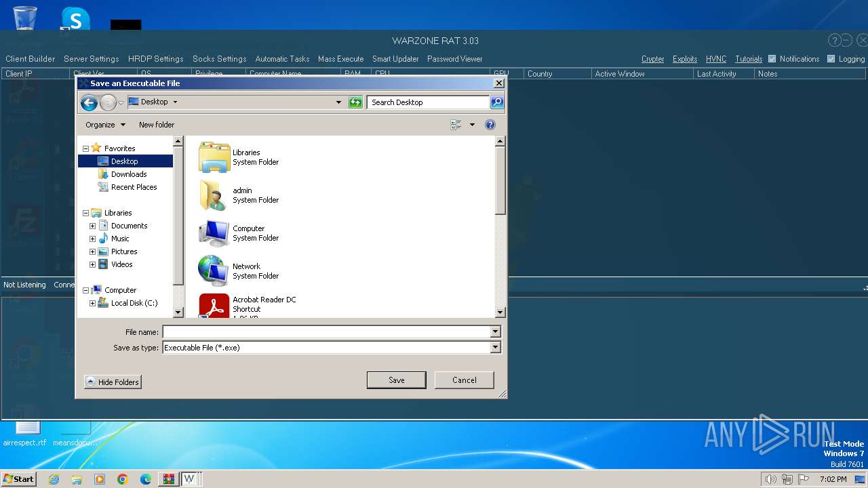Open Google Chrome from taskbar
868x488 pixels.
point(123,479)
